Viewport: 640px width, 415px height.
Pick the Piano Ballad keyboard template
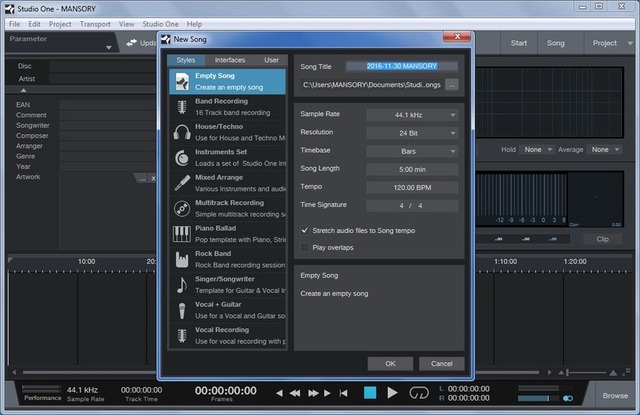[182, 234]
